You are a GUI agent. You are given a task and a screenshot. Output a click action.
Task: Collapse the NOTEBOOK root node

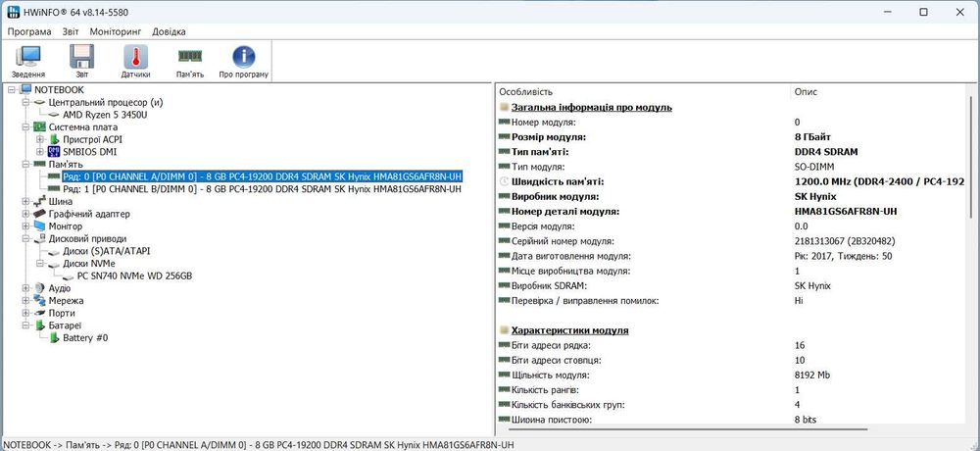tap(11, 90)
